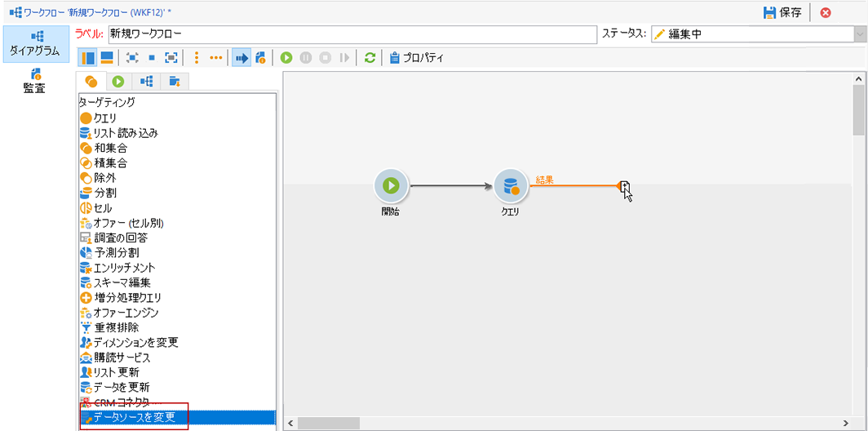Screen dimensions: 868x431
Task: Switch to the 監査 view
Action: (x=34, y=80)
